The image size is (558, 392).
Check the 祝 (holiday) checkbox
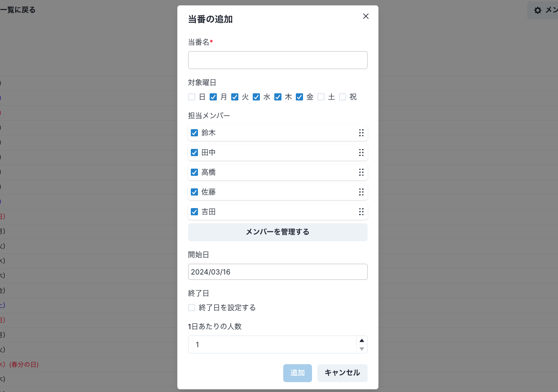pyautogui.click(x=343, y=96)
